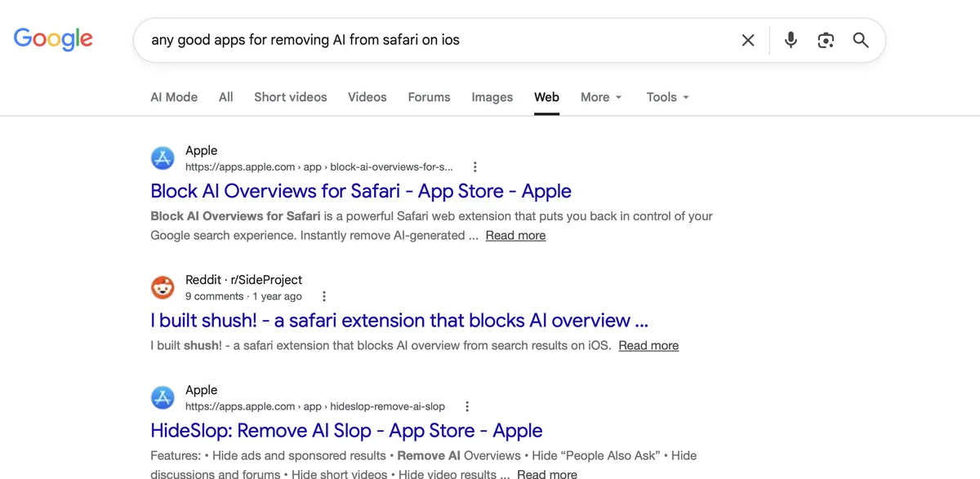Click Read more under the HideSlop snippet
Viewport: 980px width, 479px height.
pyautogui.click(x=547, y=474)
